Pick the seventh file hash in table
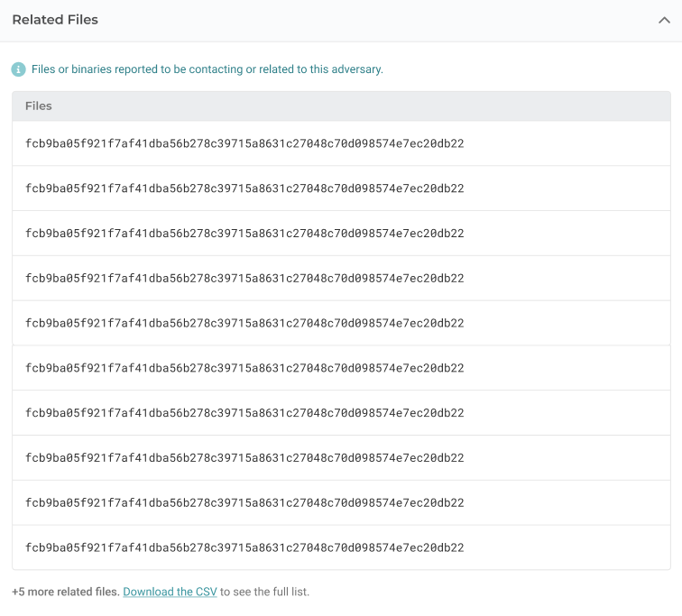The height and width of the screenshot is (616, 682). [244, 413]
